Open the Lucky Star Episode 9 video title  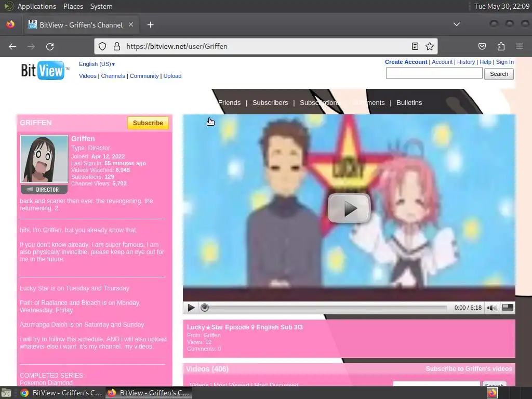pyautogui.click(x=245, y=327)
